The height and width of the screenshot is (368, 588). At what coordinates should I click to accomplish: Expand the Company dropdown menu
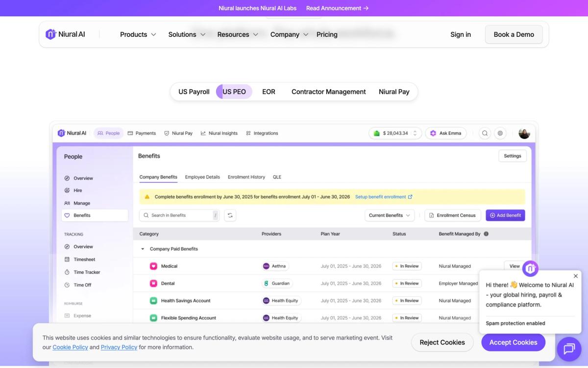pyautogui.click(x=290, y=34)
